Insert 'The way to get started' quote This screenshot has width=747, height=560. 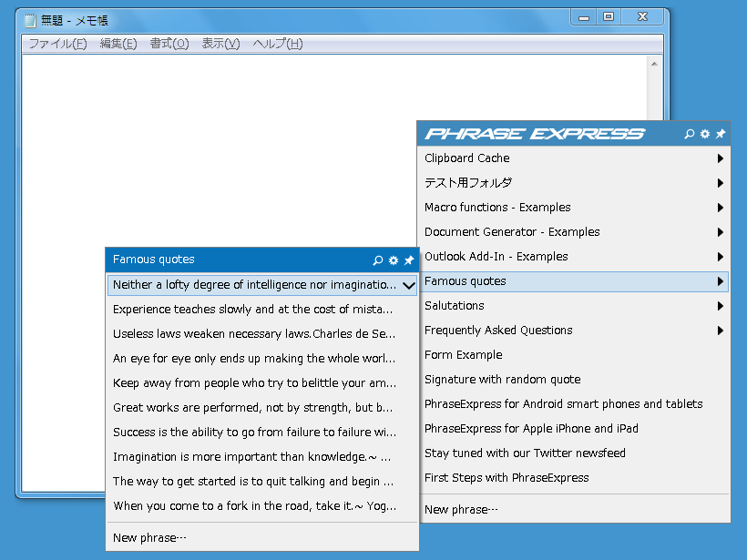[x=262, y=482]
